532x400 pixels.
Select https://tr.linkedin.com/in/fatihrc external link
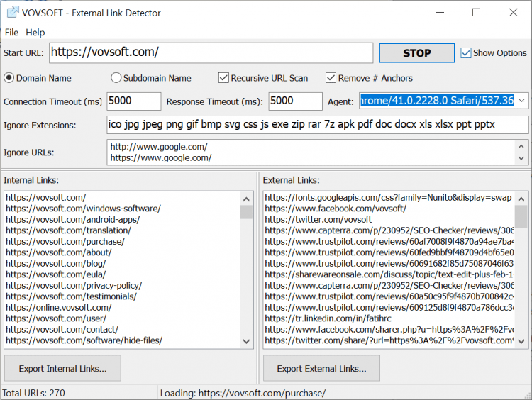328,318
